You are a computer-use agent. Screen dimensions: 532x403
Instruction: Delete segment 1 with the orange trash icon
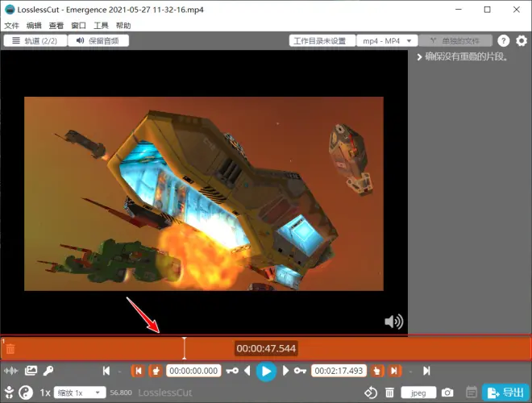[10, 348]
